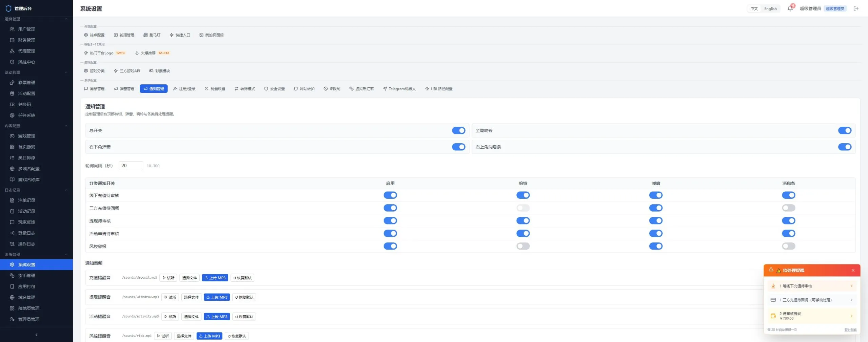The width and height of the screenshot is (868, 342).
Task: Click 暂时忽略 in reminder popup
Action: pyautogui.click(x=850, y=330)
